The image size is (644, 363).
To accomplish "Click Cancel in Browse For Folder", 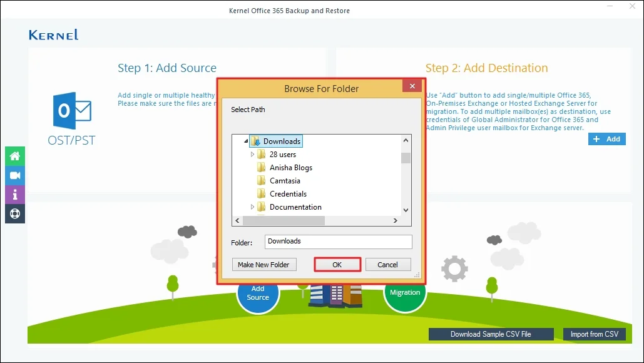I will 388,265.
